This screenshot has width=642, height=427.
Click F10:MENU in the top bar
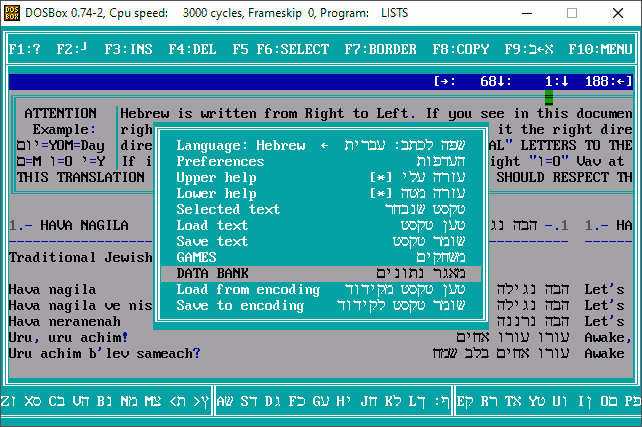(x=601, y=50)
